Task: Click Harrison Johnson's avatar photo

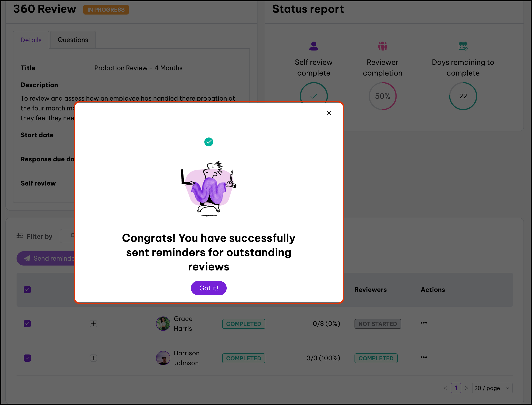Action: (x=163, y=358)
